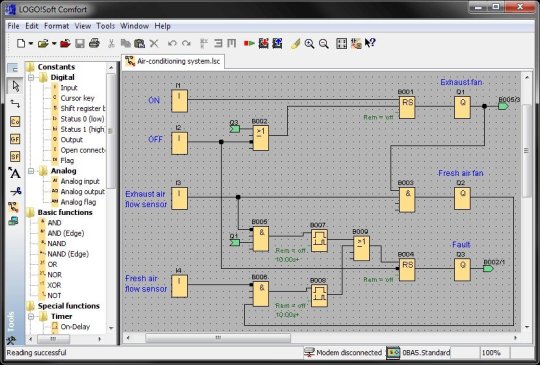Select the Air-conditioning system.lsc tab

click(173, 62)
